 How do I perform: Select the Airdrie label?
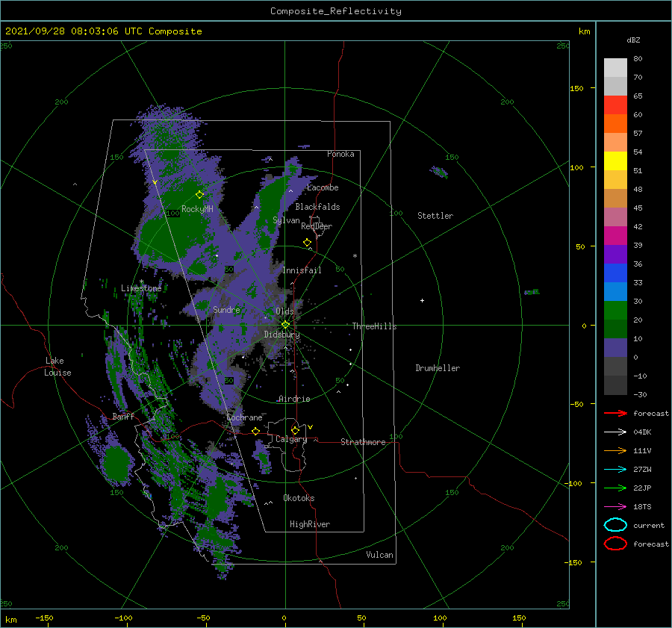coord(294,399)
